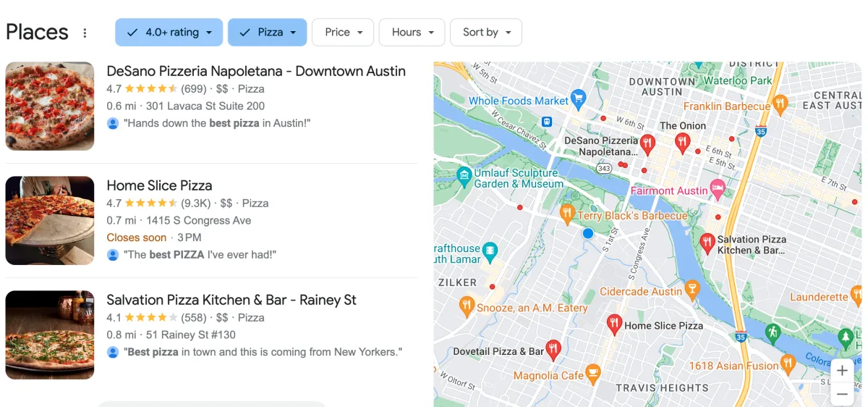Click Salvation Pizza's 4.1 rating with 558 reviews

pyautogui.click(x=156, y=317)
